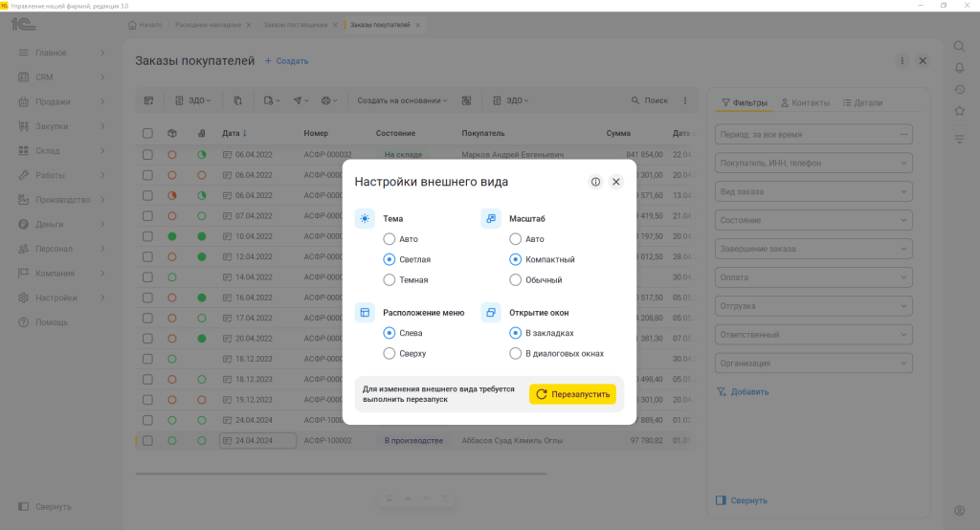Image resolution: width=980 pixels, height=530 pixels.
Task: Open favorites star icon in right sidebar
Action: tap(959, 111)
